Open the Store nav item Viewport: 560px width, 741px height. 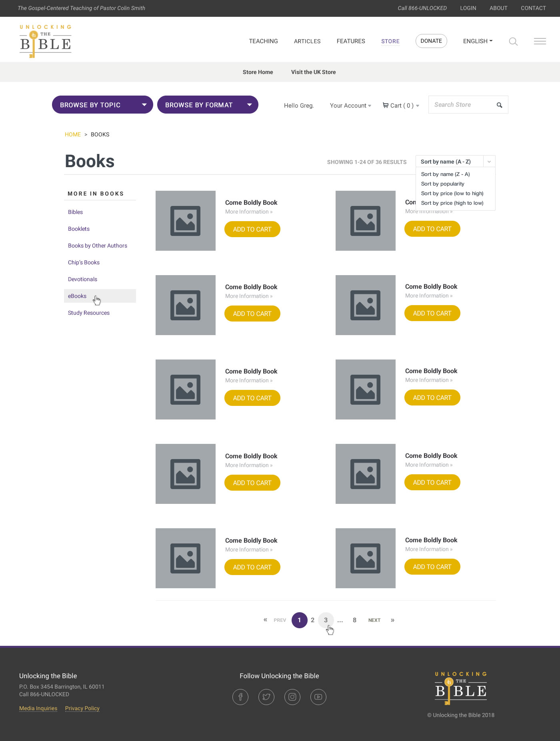(x=390, y=41)
